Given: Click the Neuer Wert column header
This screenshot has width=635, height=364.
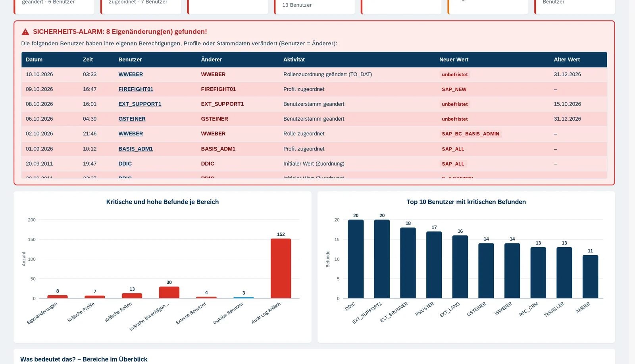Looking at the screenshot, I should [x=454, y=60].
